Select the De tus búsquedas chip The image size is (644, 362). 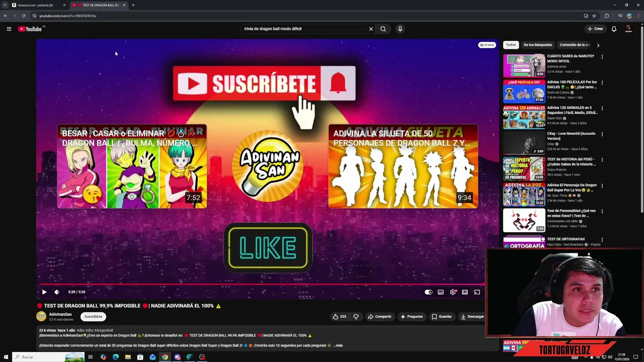pos(538,45)
